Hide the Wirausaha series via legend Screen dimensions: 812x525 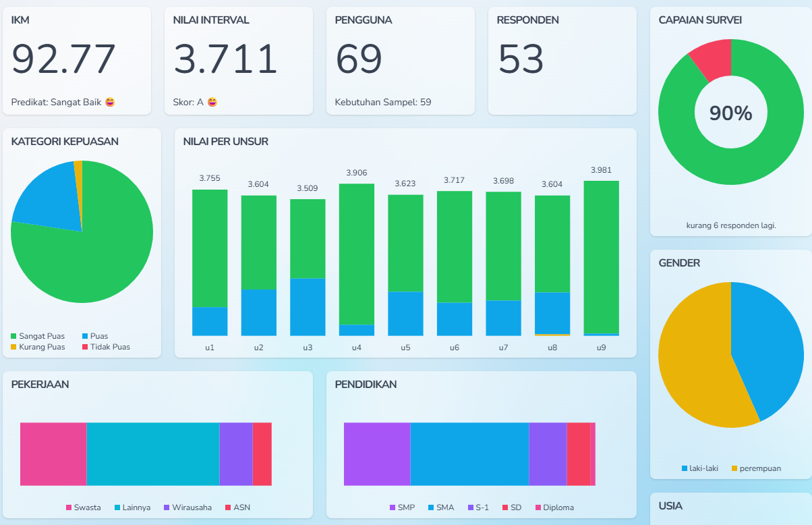pyautogui.click(x=187, y=507)
